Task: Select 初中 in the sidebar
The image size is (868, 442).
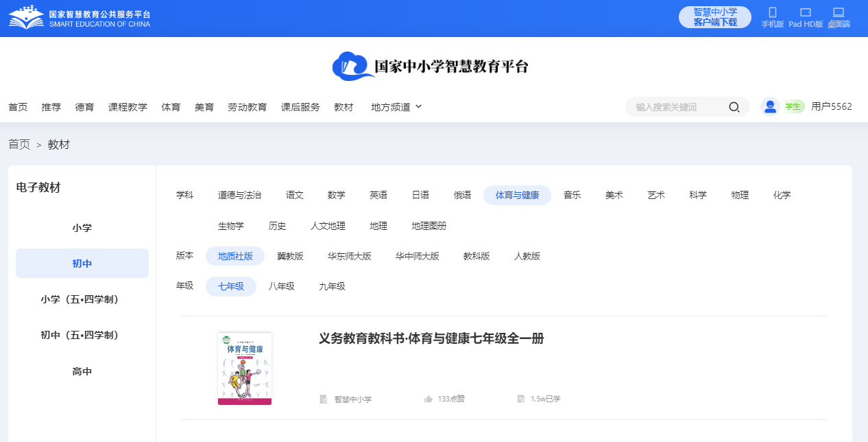Action: pos(82,264)
